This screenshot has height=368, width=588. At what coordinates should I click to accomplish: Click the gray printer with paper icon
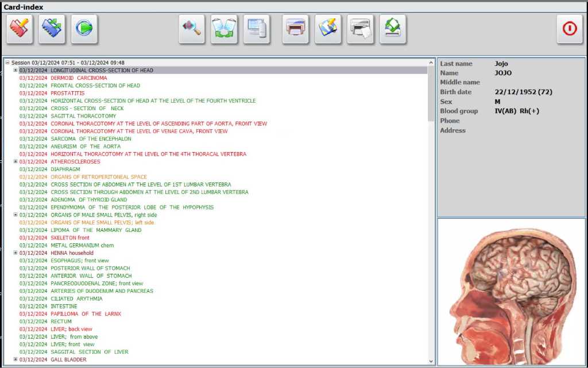(x=361, y=29)
